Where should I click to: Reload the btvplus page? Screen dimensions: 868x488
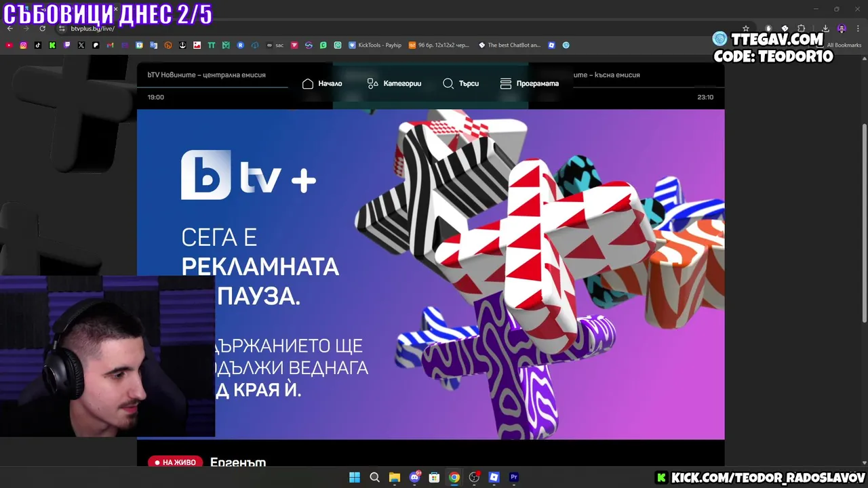tap(42, 28)
